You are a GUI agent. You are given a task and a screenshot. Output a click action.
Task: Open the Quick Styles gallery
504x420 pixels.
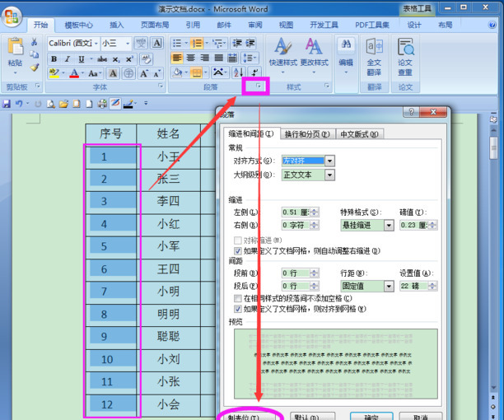[282, 54]
